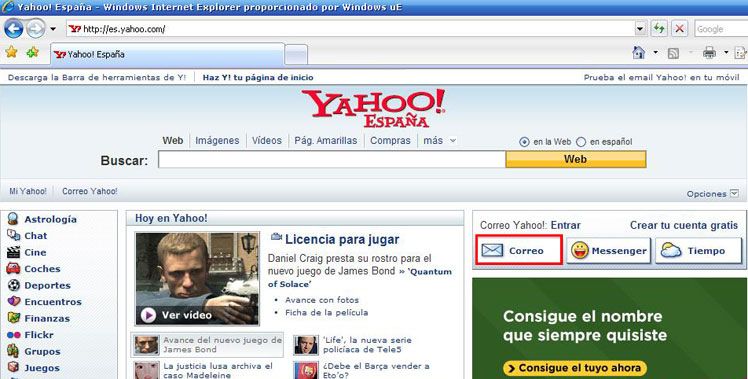Viewport: 748px width, 379px height.
Task: Select the 'en español' radio button
Action: click(x=581, y=142)
